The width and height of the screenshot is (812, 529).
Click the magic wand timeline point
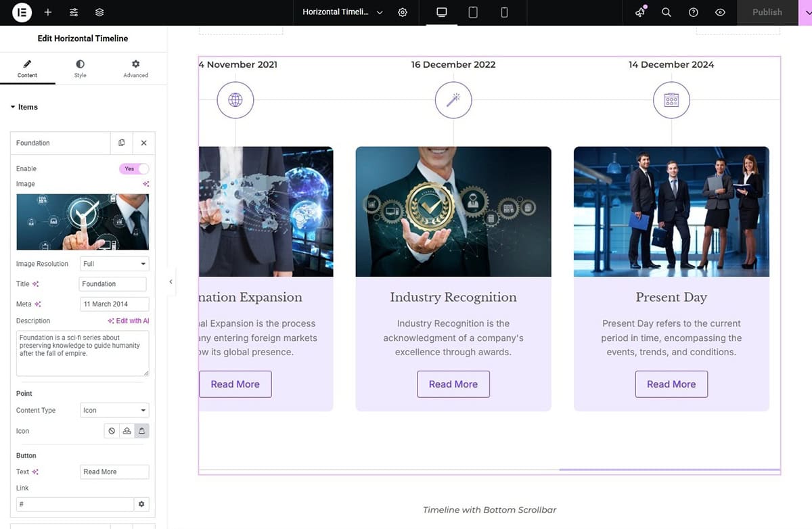[x=453, y=100]
